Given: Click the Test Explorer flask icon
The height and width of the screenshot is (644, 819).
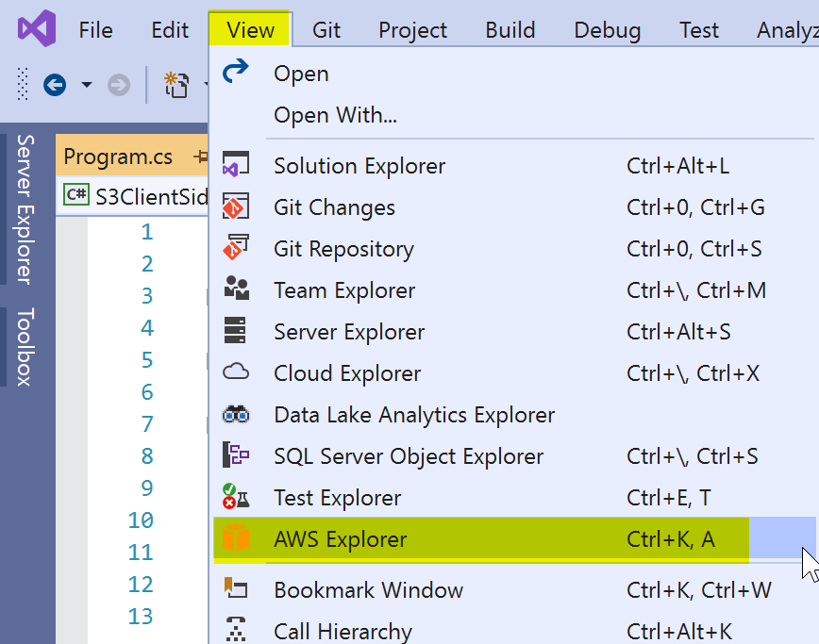Looking at the screenshot, I should tap(235, 497).
